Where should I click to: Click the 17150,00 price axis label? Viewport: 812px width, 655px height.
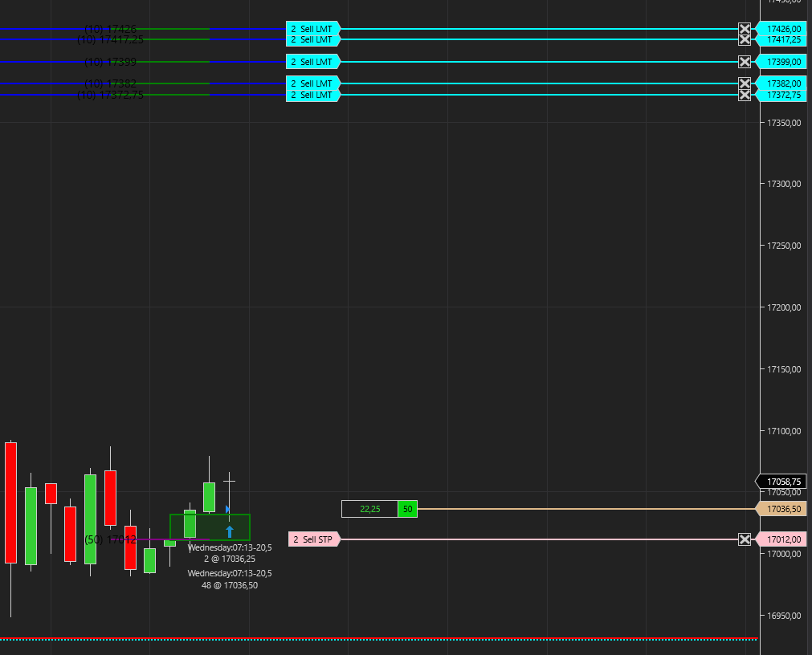784,369
